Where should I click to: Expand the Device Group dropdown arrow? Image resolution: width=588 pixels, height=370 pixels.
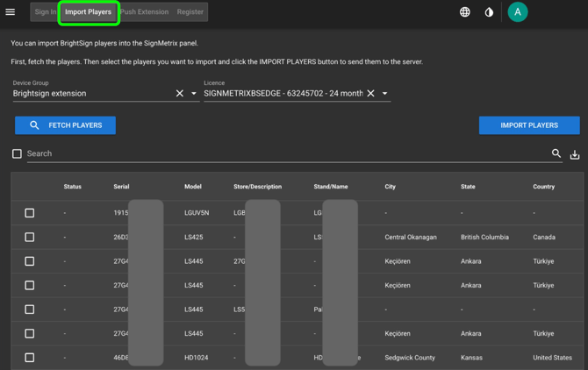193,93
